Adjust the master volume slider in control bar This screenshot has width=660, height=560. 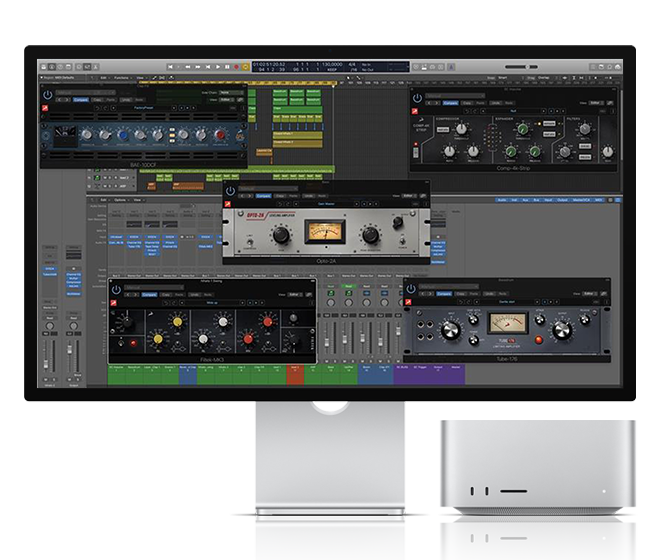tap(521, 67)
